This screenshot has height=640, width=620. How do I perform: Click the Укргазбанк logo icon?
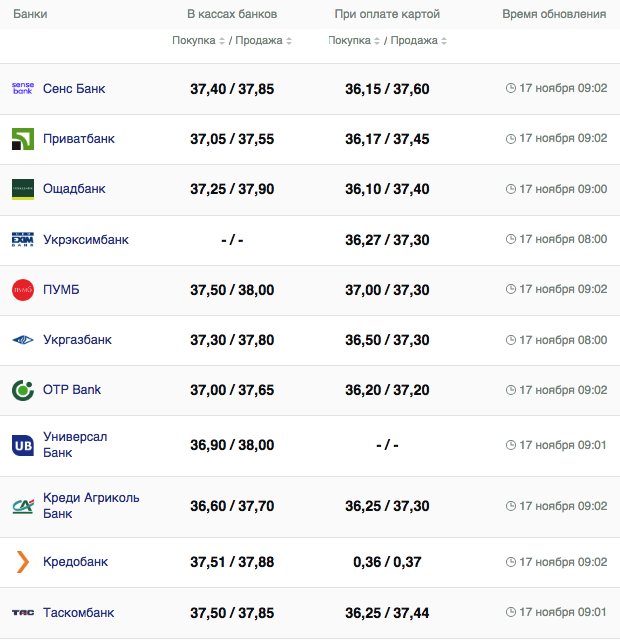tap(23, 340)
